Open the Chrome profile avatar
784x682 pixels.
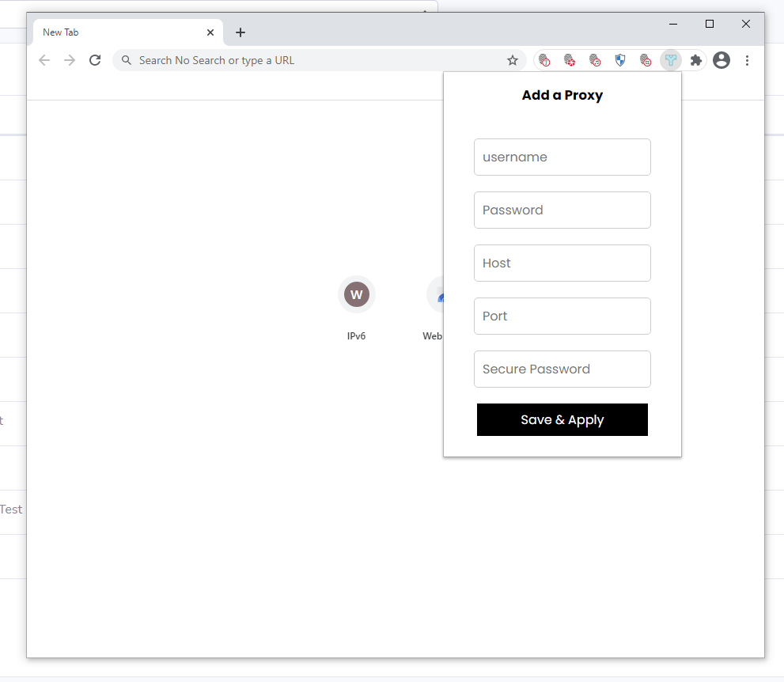(x=721, y=60)
